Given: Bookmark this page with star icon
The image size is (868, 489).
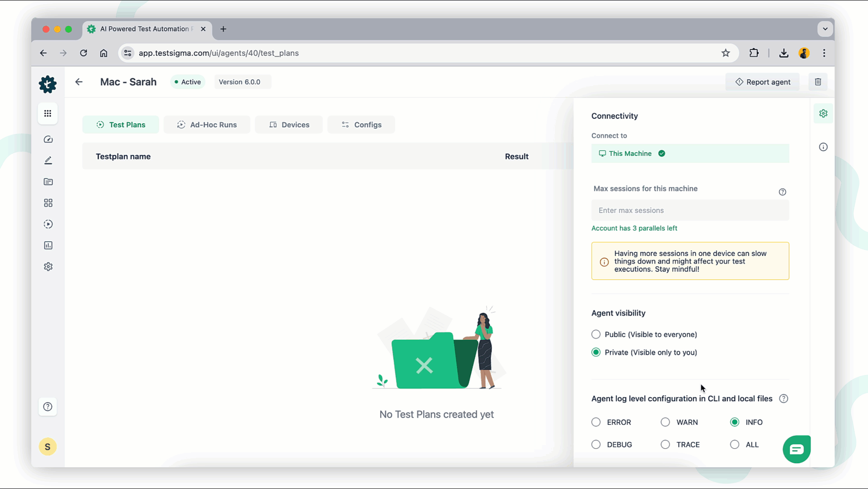Looking at the screenshot, I should coord(726,53).
